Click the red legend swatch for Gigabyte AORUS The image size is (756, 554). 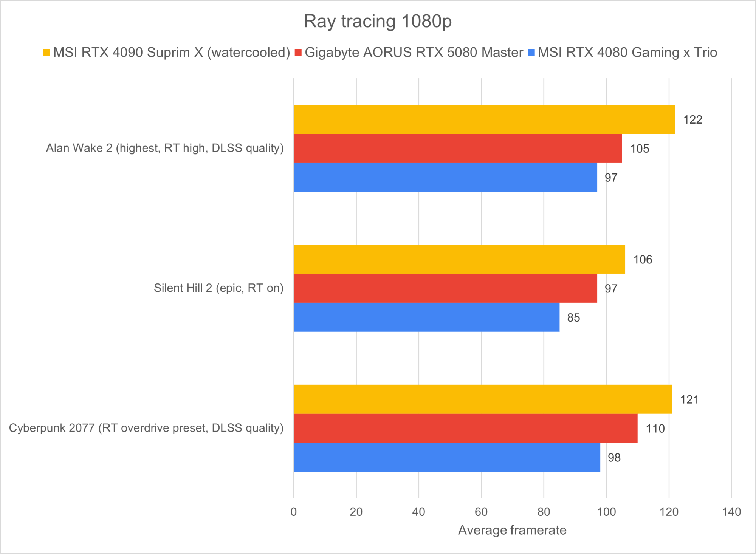298,53
